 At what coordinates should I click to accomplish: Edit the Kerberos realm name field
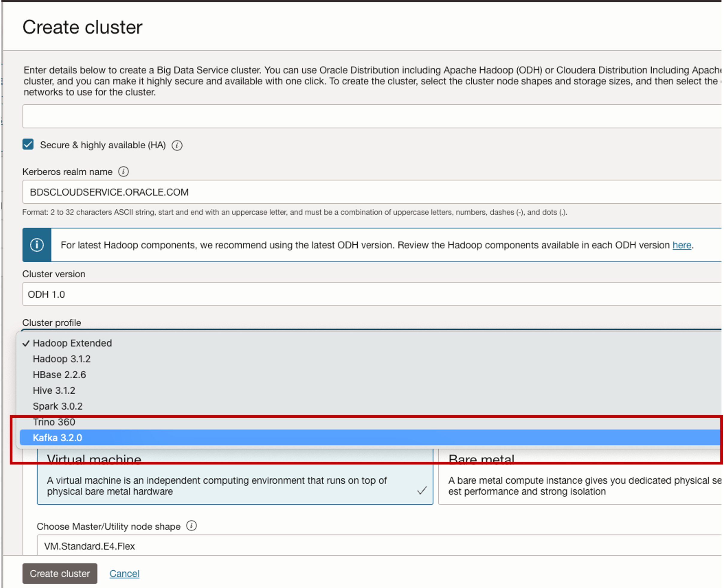click(372, 192)
